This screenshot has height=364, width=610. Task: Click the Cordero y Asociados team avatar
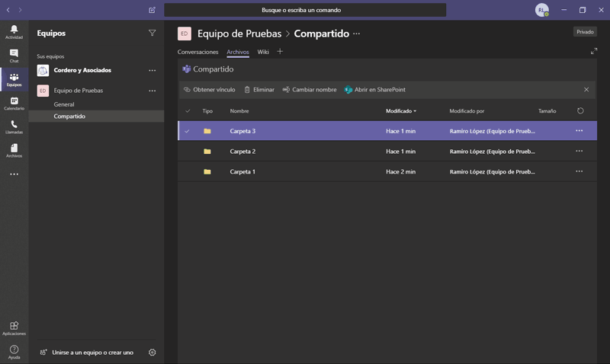click(x=43, y=70)
